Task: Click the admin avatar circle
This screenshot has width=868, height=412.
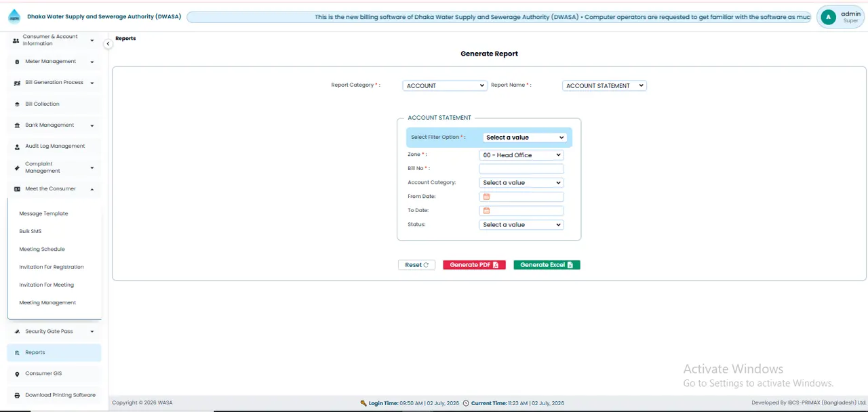Action: coord(828,17)
